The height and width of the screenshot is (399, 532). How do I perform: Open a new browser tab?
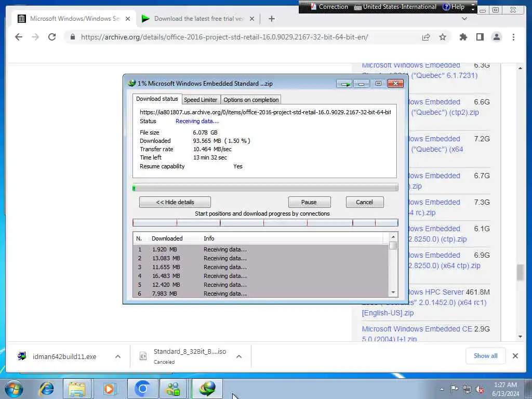coord(271,19)
